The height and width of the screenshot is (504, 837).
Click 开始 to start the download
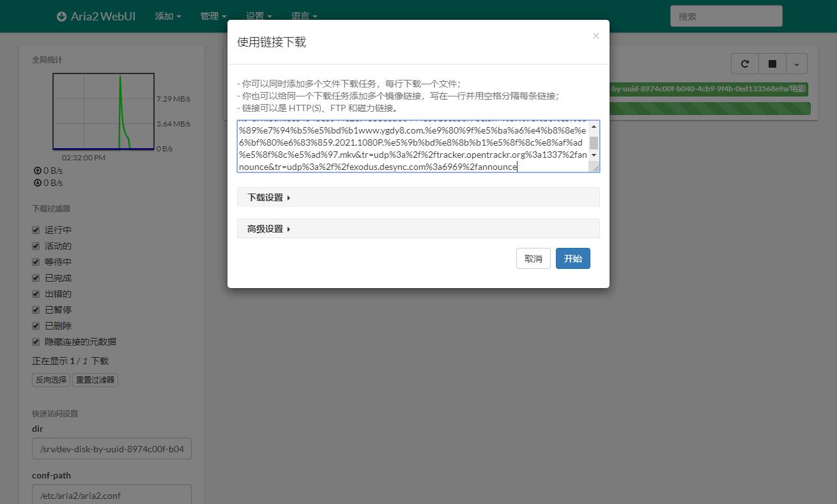[572, 258]
